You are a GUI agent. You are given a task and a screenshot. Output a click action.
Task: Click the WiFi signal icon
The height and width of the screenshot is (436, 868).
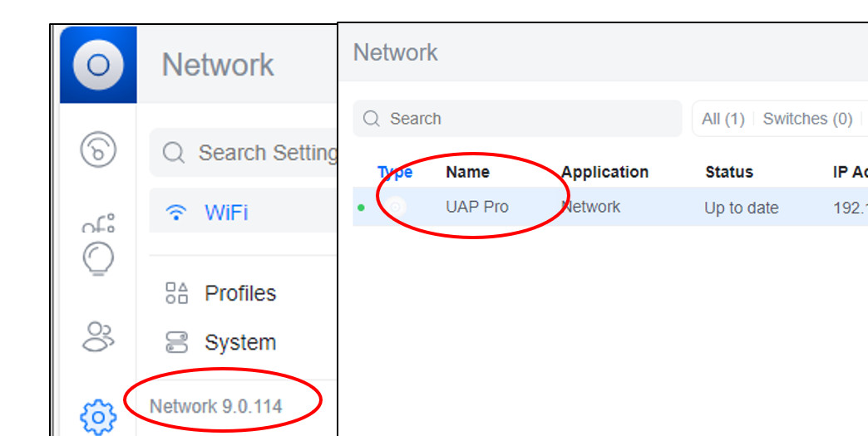pyautogui.click(x=175, y=213)
